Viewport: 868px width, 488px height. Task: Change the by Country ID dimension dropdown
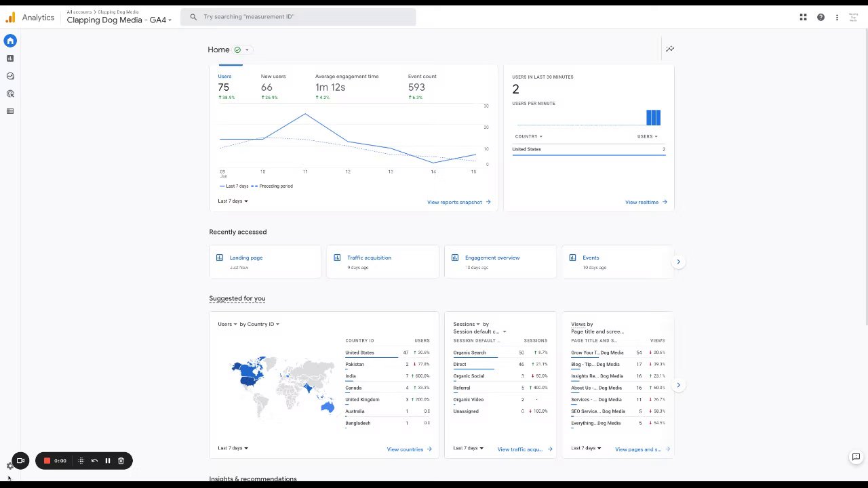pyautogui.click(x=260, y=324)
